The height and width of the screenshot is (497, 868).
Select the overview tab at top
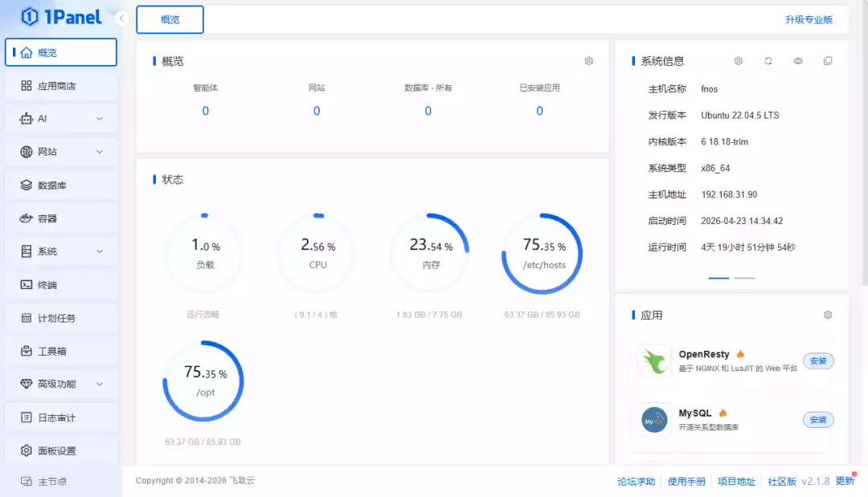pyautogui.click(x=170, y=20)
